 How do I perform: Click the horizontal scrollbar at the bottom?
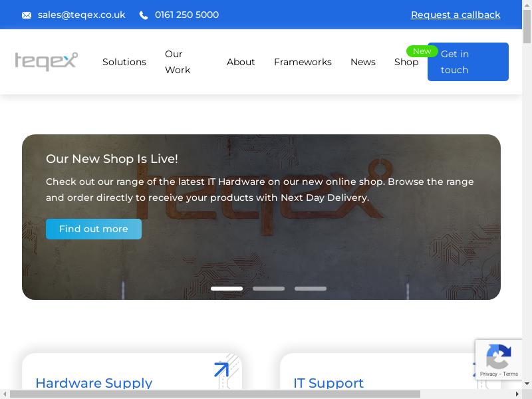point(214,394)
